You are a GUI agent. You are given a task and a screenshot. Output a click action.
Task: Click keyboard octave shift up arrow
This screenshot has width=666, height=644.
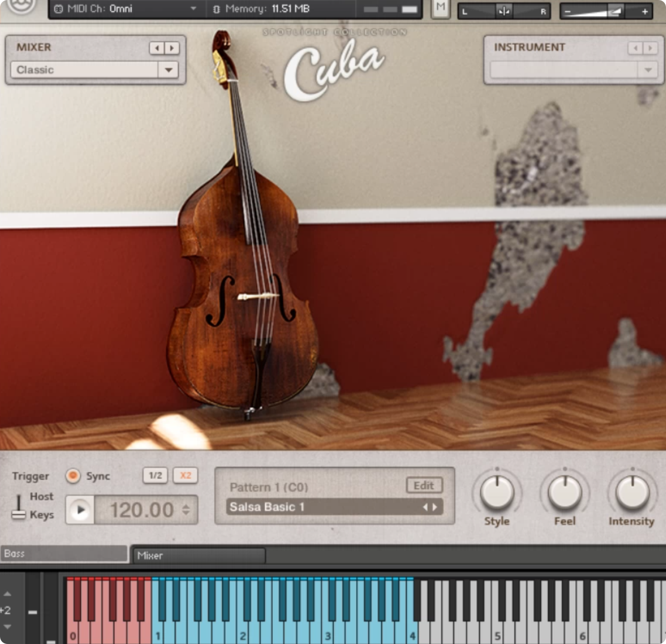tap(7, 594)
